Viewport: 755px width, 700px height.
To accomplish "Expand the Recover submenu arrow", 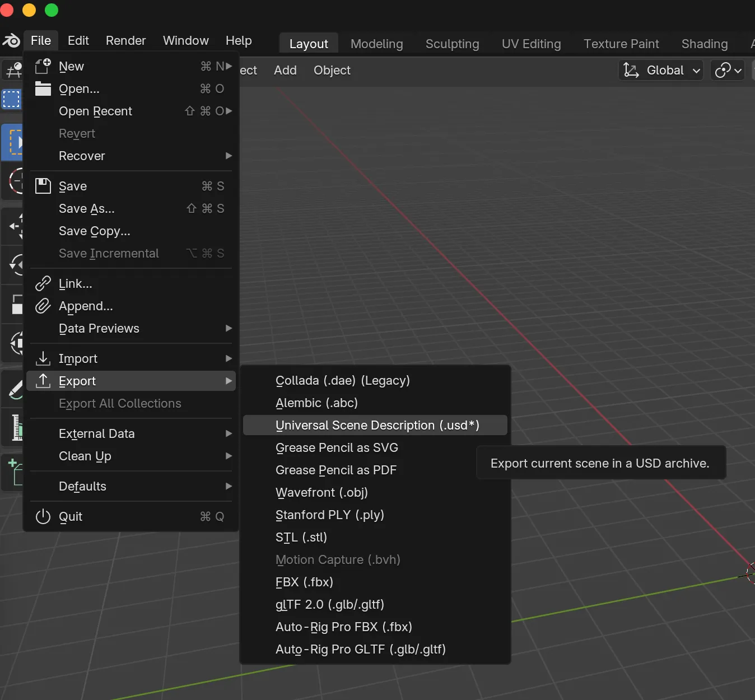I will [229, 156].
